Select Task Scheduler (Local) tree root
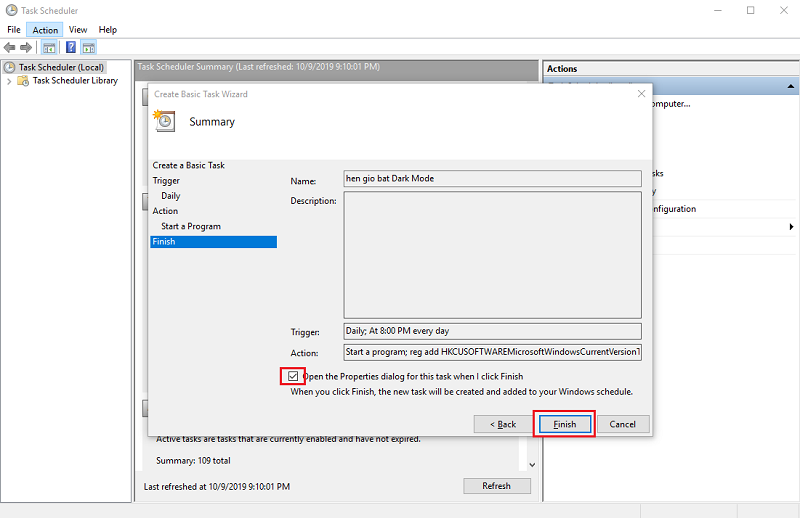 [61, 67]
